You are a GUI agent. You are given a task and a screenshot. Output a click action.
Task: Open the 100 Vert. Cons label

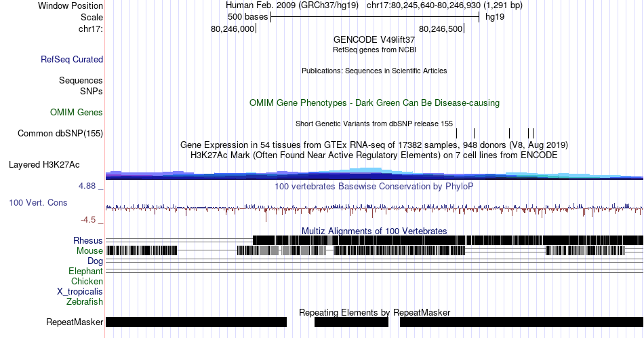[x=38, y=202]
